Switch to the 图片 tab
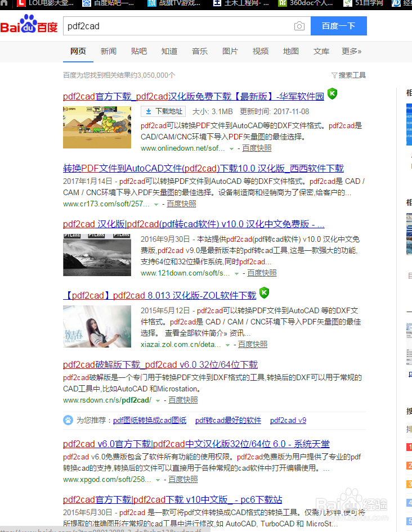The image size is (412, 532). pyautogui.click(x=230, y=51)
